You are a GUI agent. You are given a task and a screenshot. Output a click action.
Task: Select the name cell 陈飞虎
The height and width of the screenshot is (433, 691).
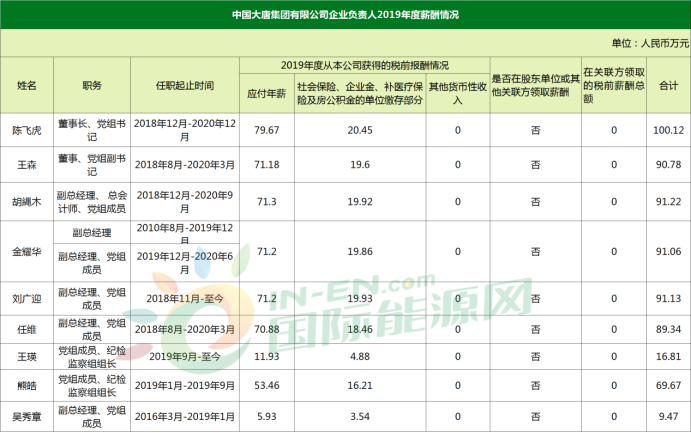coord(26,130)
